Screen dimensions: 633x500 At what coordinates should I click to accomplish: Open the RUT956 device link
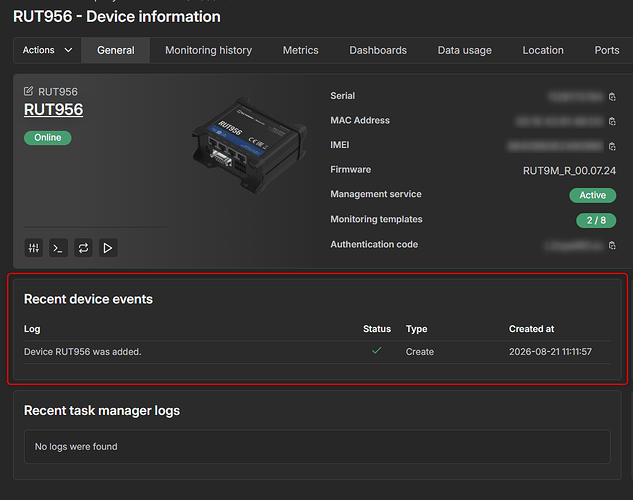coord(53,109)
